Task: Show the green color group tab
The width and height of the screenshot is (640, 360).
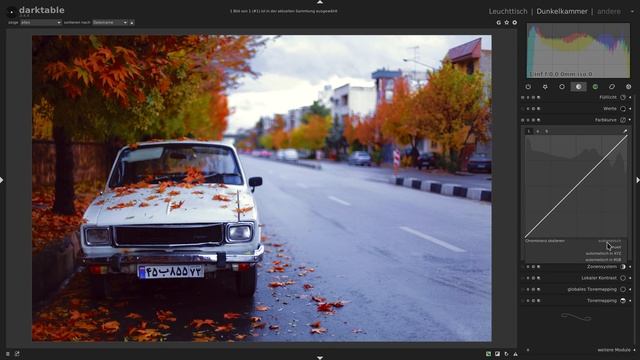Action: tap(595, 87)
